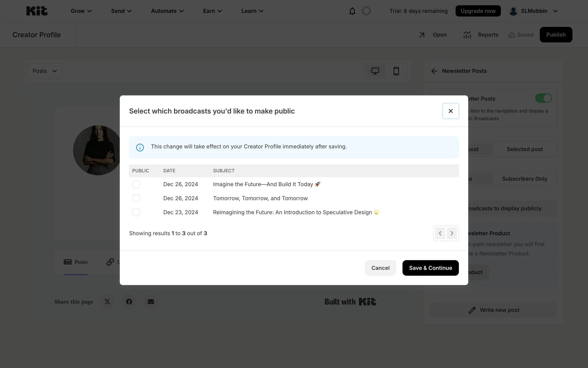Viewport: 588px width, 368px height.
Task: Check 'Tomorrow, Tomorrow, and Tomorrow' checkbox
Action: 136,198
